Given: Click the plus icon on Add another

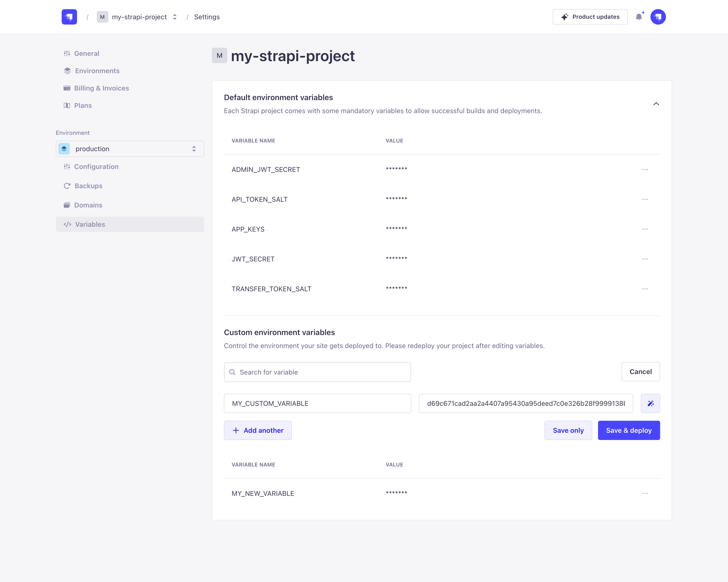Looking at the screenshot, I should coord(236,430).
